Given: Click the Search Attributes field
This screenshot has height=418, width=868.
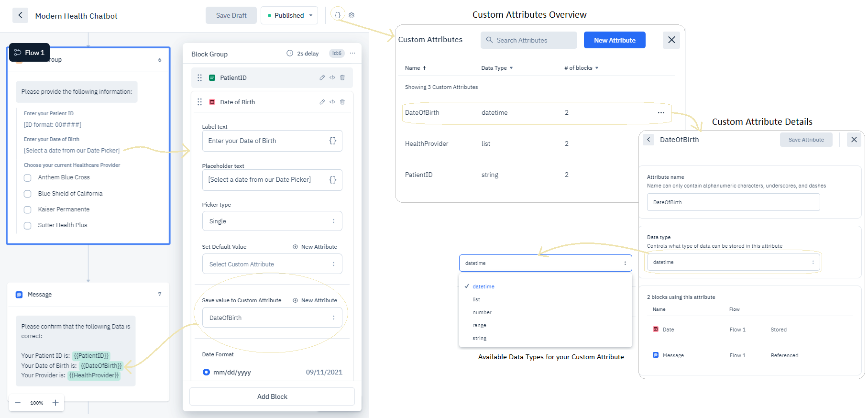Looking at the screenshot, I should coord(528,40).
